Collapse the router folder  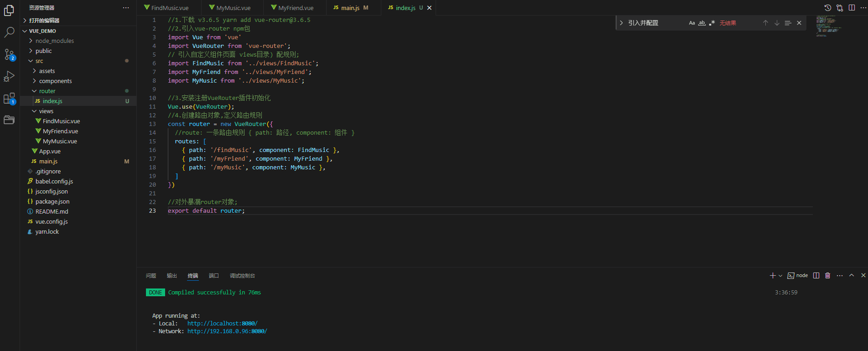(78, 91)
